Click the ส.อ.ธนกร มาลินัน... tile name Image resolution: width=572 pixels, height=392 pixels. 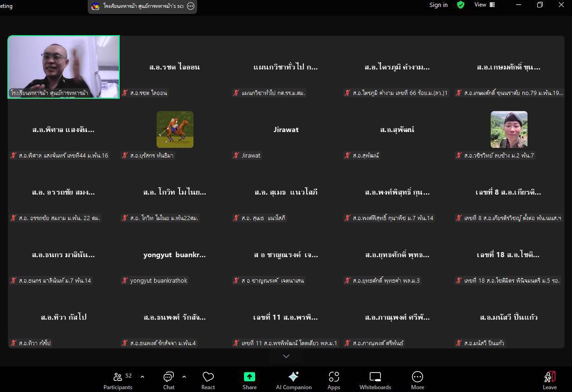63,255
